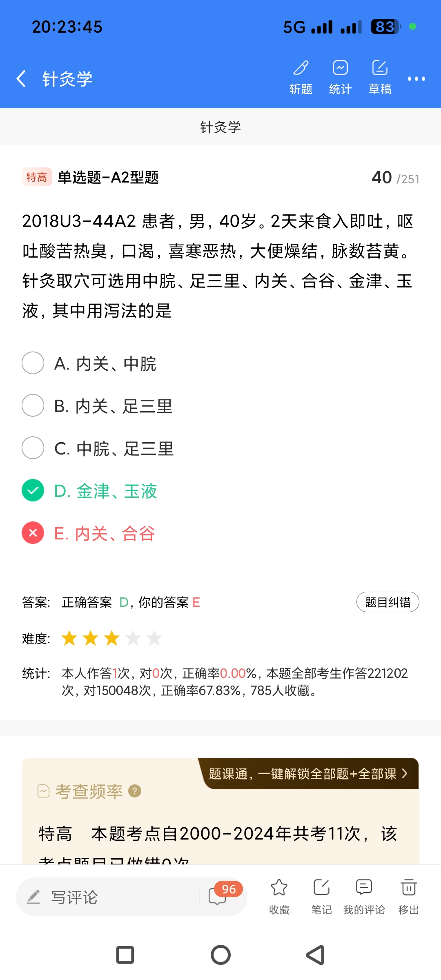Tap the 考查频率 help question mark
441x980 pixels.
click(x=135, y=791)
